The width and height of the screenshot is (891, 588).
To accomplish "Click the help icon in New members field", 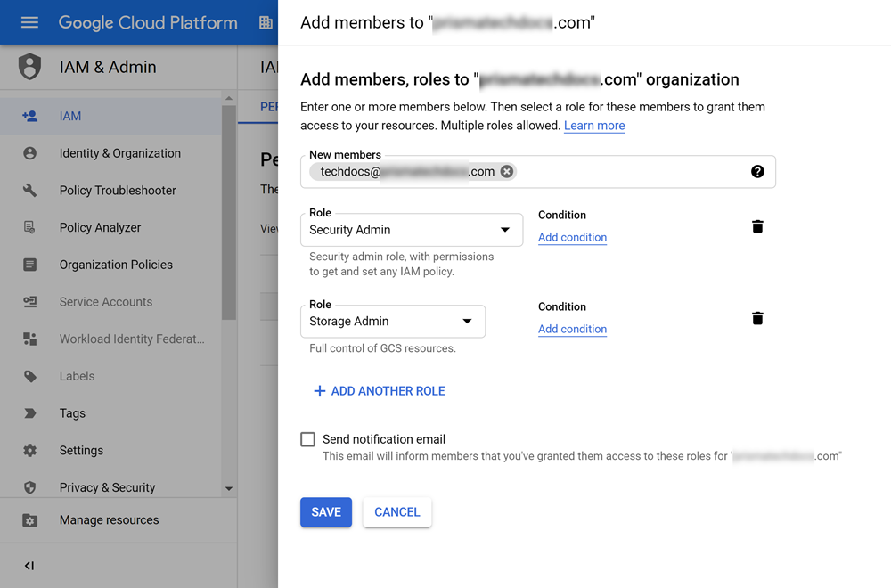I will pos(757,172).
